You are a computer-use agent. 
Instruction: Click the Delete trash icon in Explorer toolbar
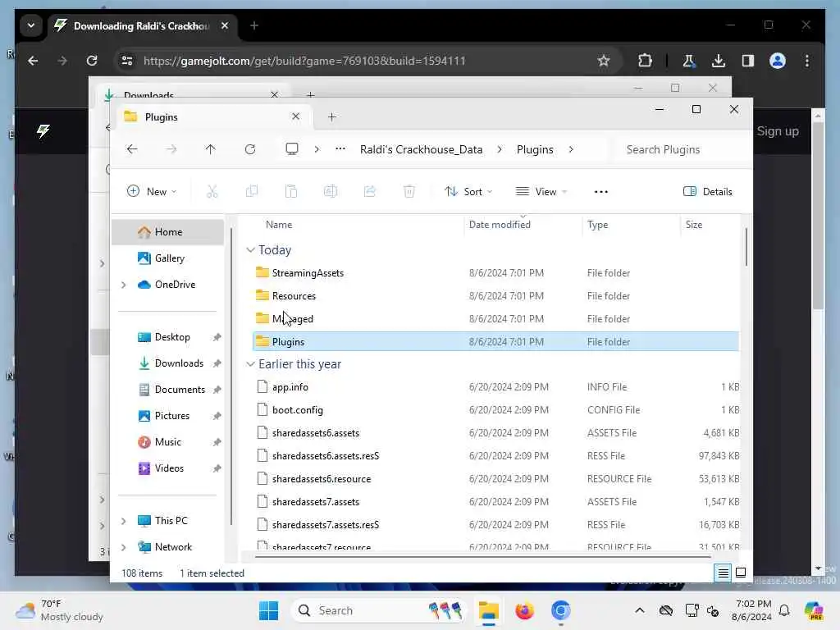pyautogui.click(x=409, y=191)
